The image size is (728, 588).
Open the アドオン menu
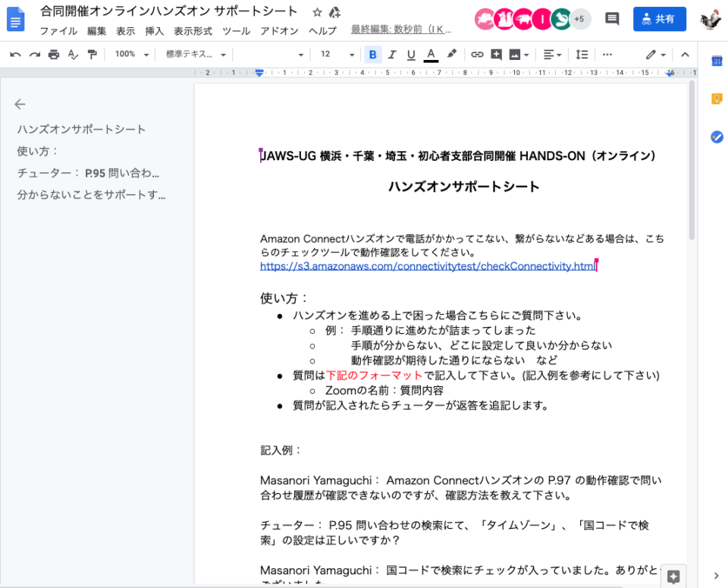click(279, 31)
